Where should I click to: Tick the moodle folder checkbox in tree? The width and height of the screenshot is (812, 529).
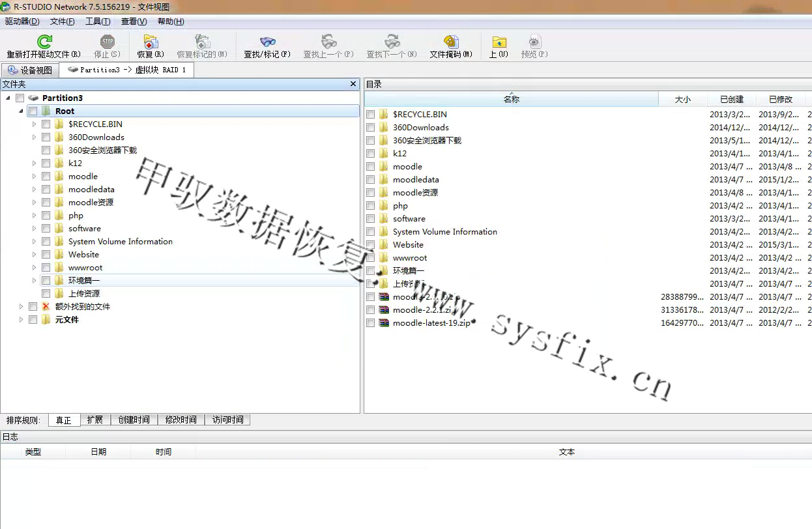[46, 176]
